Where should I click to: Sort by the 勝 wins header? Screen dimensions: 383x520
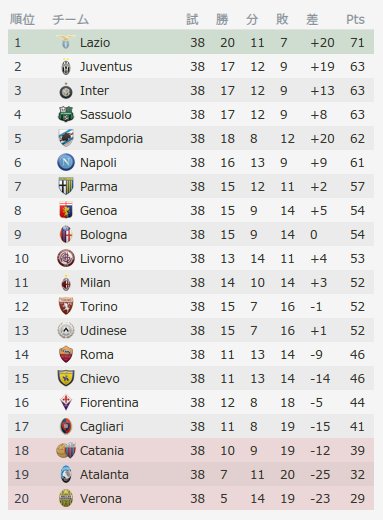coord(222,19)
